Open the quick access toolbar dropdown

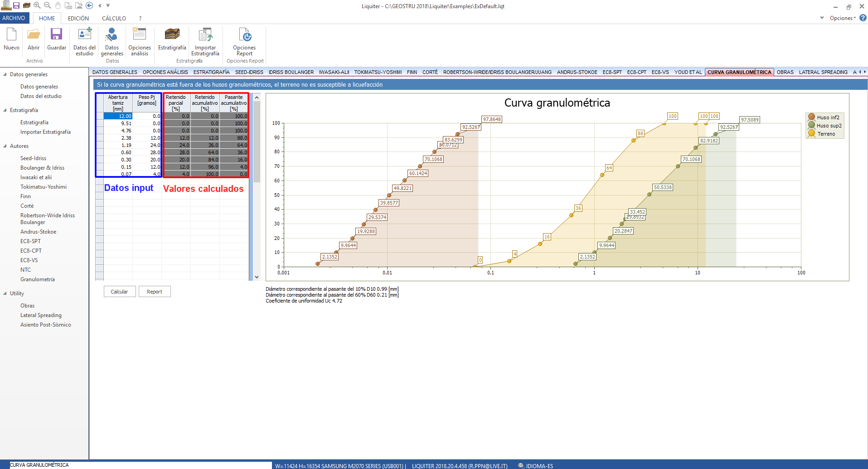click(108, 5)
